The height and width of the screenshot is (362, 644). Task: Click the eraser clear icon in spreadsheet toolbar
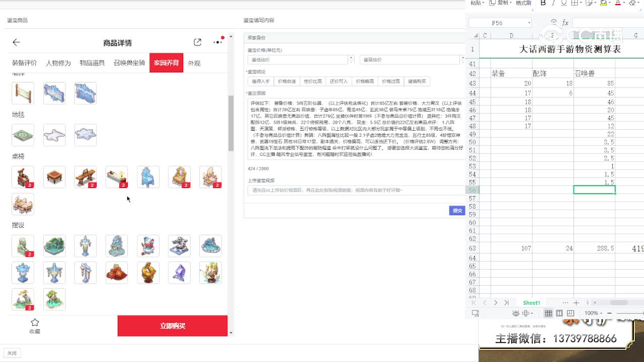point(633,3)
